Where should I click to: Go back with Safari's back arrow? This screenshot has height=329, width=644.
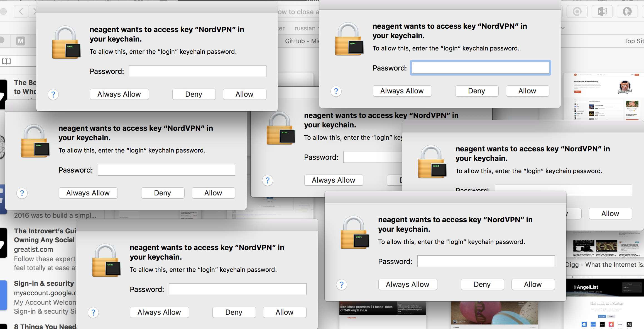[21, 11]
